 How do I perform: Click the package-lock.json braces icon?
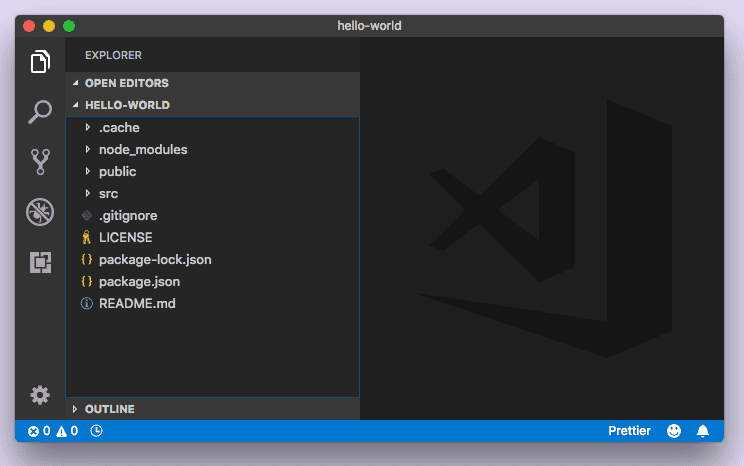point(86,260)
